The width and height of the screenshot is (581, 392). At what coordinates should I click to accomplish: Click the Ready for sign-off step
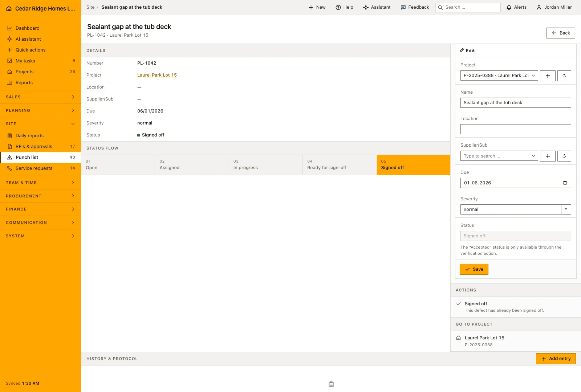[x=340, y=165]
